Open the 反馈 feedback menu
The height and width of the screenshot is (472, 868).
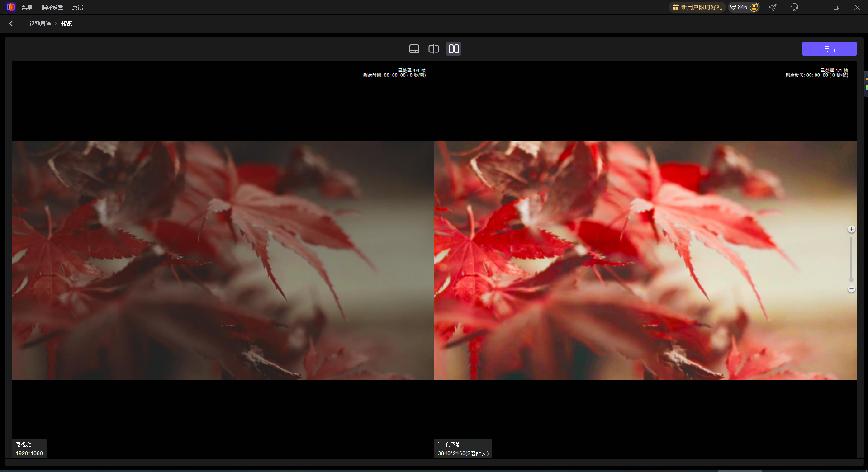pos(77,7)
